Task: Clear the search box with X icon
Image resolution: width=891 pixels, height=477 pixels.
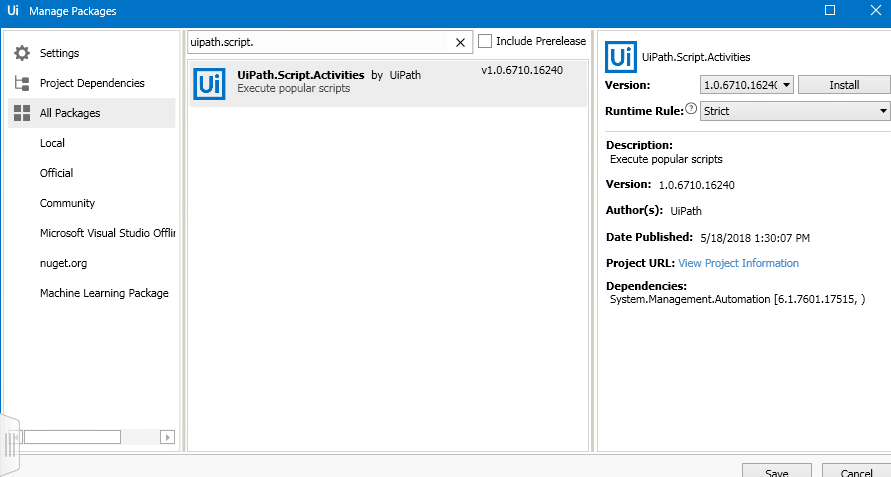Action: 460,43
